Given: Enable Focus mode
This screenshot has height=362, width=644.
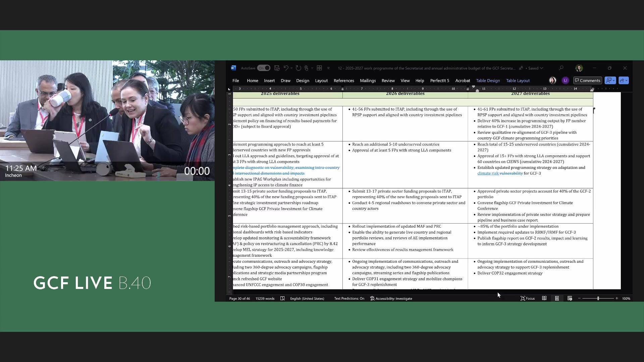Looking at the screenshot, I should click(527, 298).
